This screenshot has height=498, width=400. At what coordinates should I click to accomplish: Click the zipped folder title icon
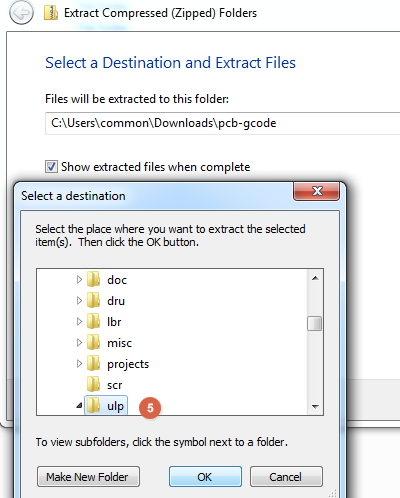pos(51,13)
